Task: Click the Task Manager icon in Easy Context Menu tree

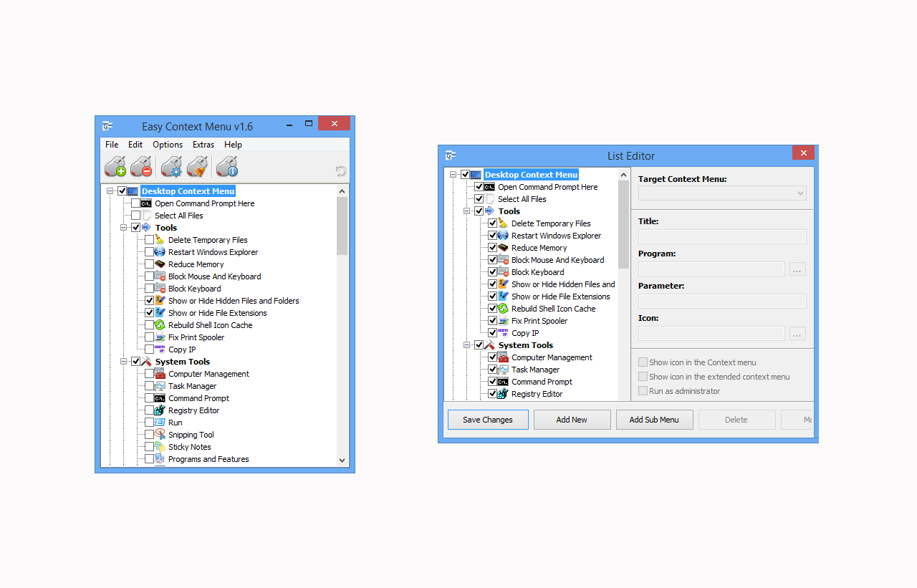Action: (160, 386)
